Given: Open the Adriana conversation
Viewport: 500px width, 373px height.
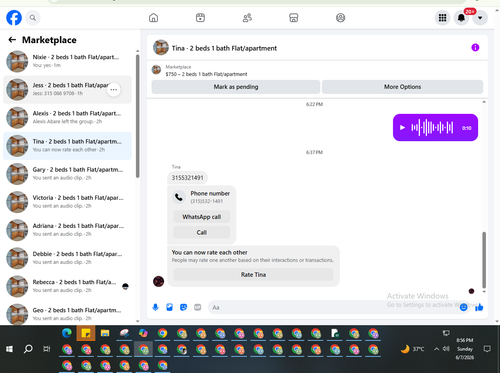Looking at the screenshot, I should [x=67, y=230].
